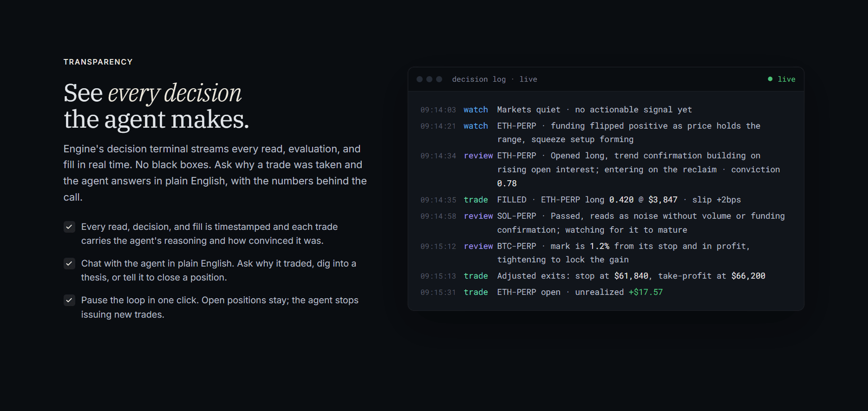Click the TRANSPARENCY section label
The image size is (868, 411).
(98, 62)
